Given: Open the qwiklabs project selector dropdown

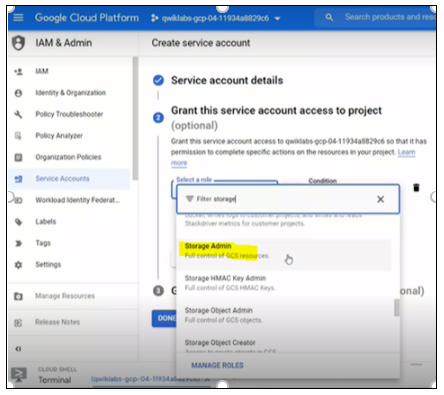Looking at the screenshot, I should click(216, 18).
